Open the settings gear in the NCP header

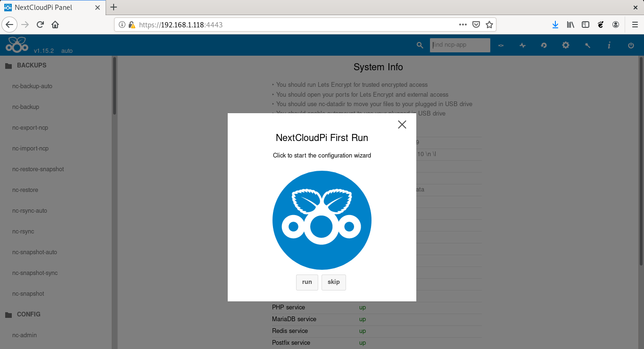[x=566, y=45]
